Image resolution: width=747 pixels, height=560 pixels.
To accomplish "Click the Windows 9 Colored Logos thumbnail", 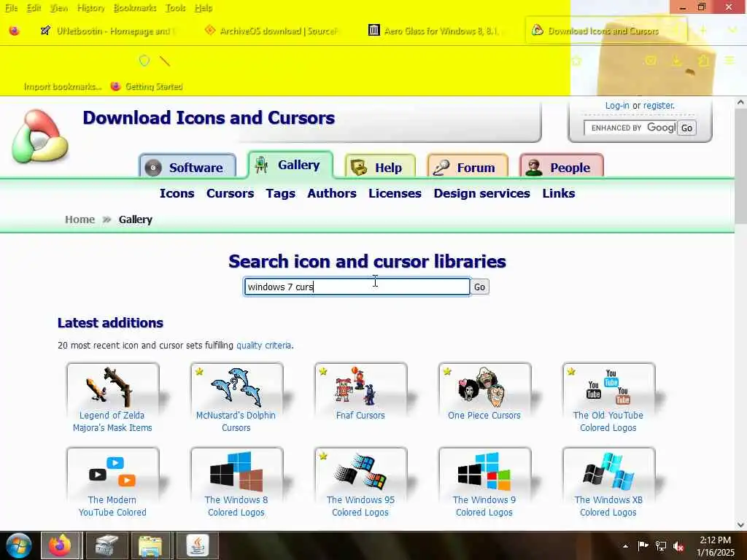I will pyautogui.click(x=484, y=472).
